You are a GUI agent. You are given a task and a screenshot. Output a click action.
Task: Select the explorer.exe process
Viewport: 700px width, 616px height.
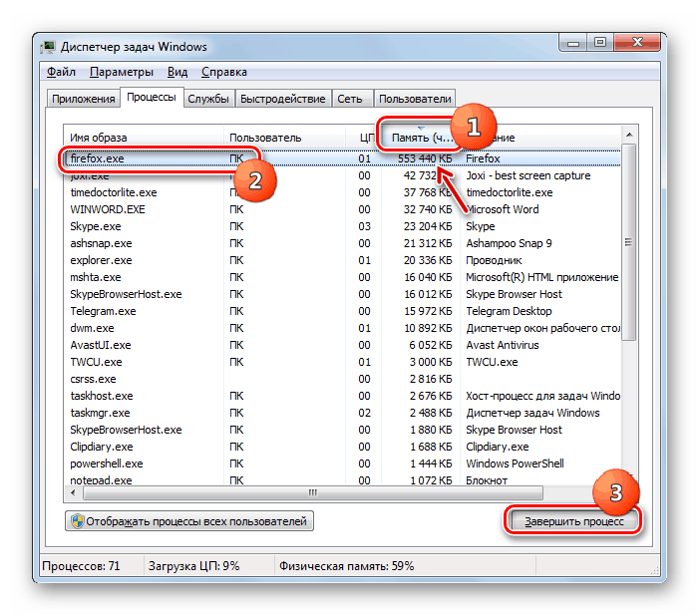click(342, 261)
